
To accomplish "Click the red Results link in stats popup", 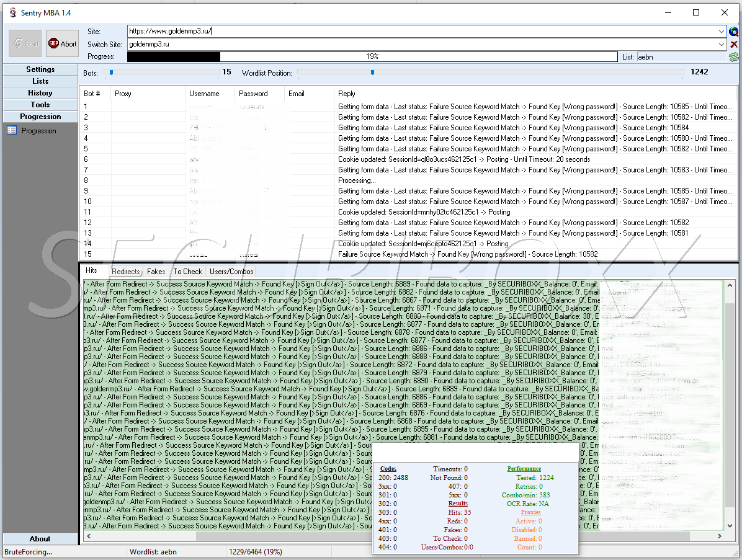I will tap(458, 503).
